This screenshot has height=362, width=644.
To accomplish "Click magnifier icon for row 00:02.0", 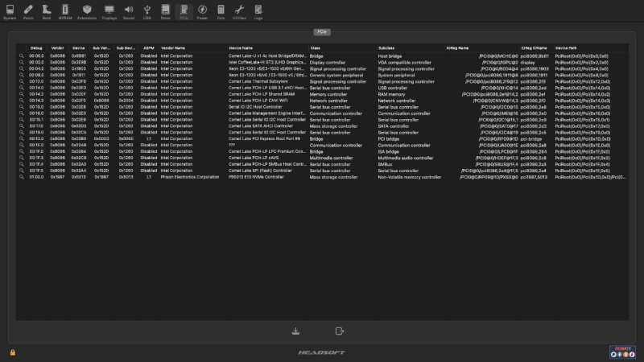I will click(22, 63).
